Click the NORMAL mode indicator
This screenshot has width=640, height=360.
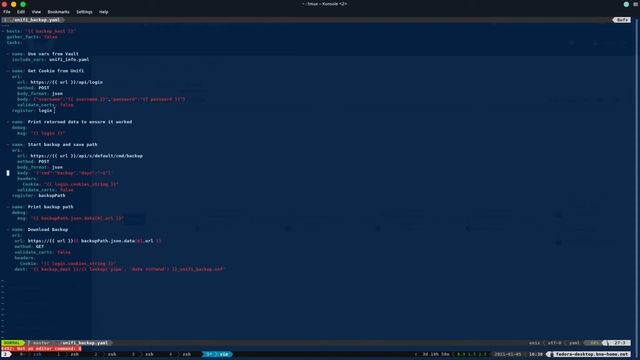(x=12, y=343)
